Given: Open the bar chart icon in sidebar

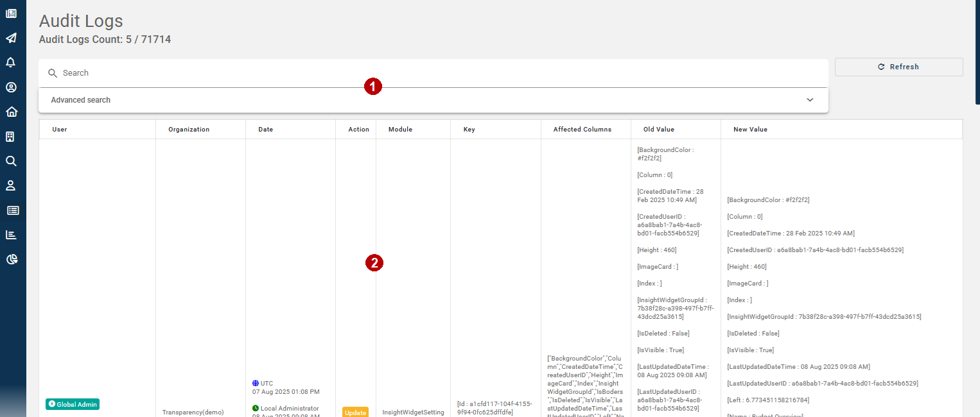Looking at the screenshot, I should pos(11,235).
